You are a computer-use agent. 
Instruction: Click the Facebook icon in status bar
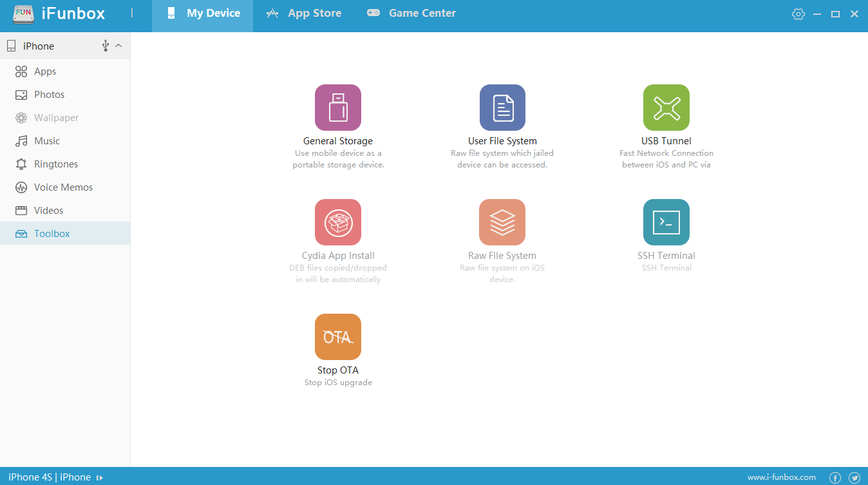point(835,478)
